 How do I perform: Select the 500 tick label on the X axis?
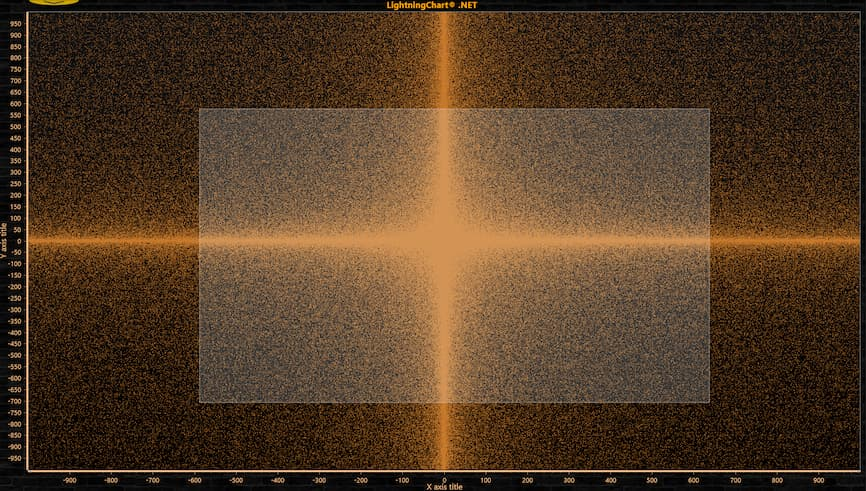click(x=652, y=478)
